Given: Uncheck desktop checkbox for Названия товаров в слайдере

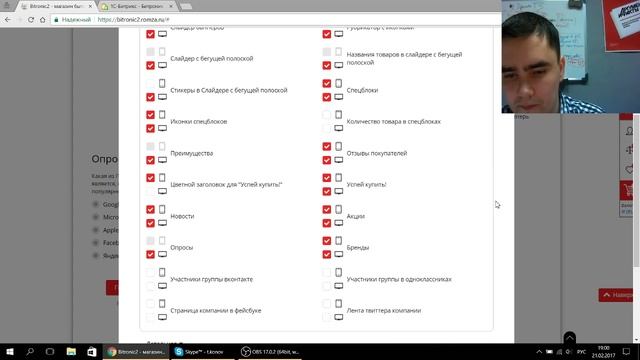Looking at the screenshot, I should point(327,65).
